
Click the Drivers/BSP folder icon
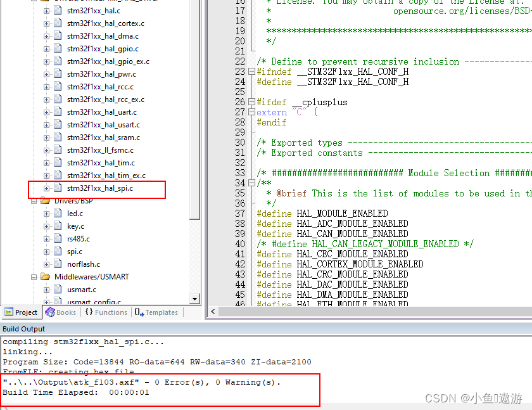coord(44,200)
